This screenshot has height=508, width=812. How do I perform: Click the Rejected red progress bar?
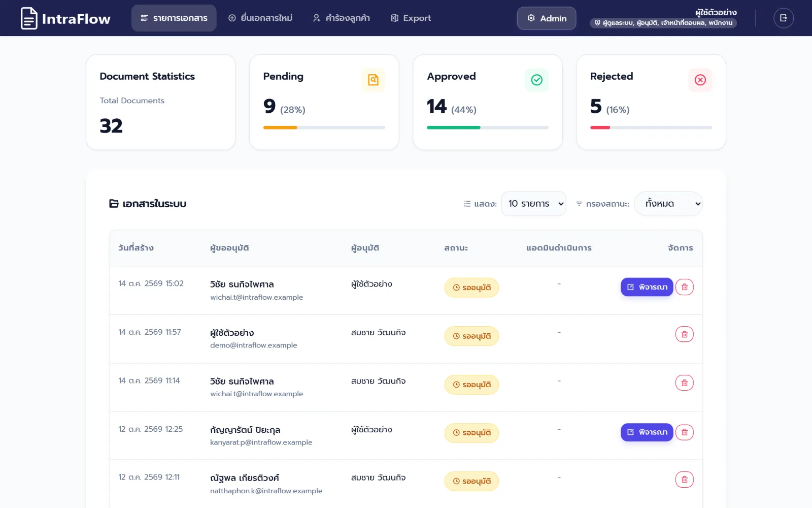[600, 128]
